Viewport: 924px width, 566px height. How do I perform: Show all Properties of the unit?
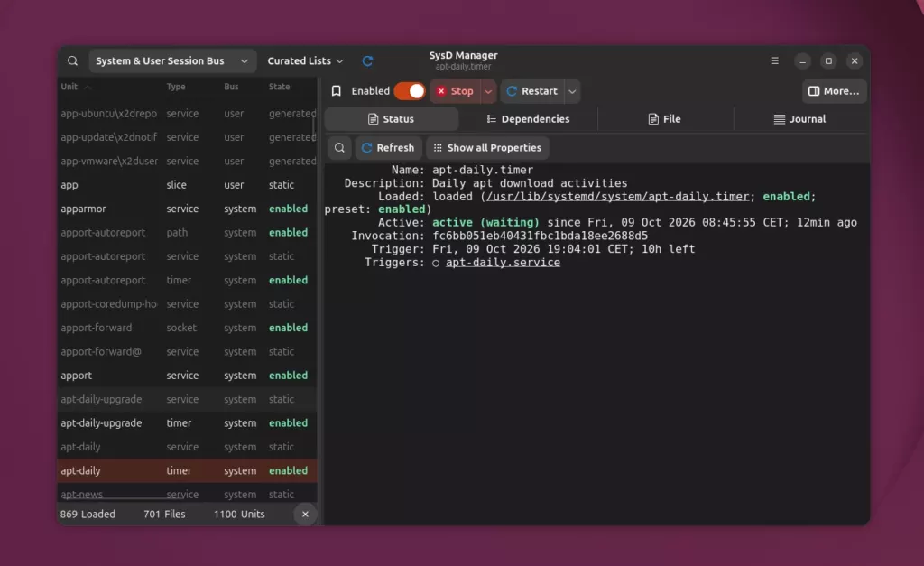[x=487, y=147]
